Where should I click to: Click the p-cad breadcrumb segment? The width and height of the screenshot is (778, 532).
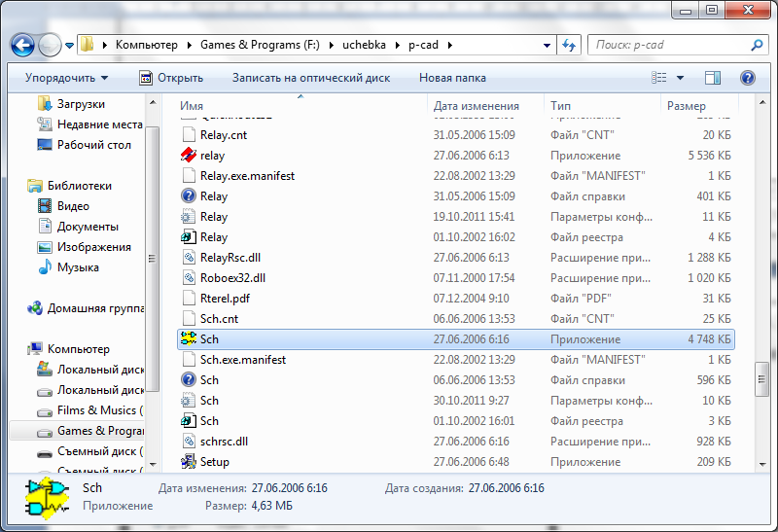point(423,45)
